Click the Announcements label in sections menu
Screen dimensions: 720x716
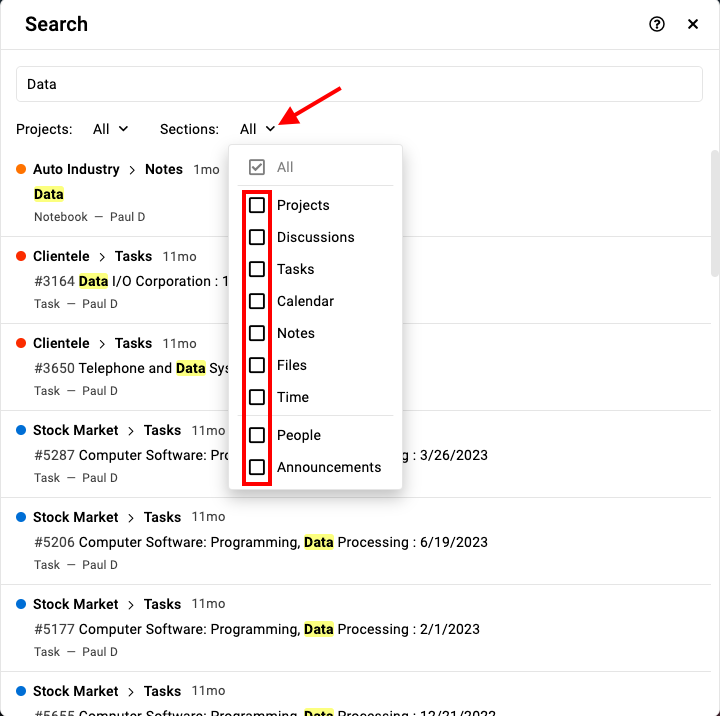click(329, 467)
